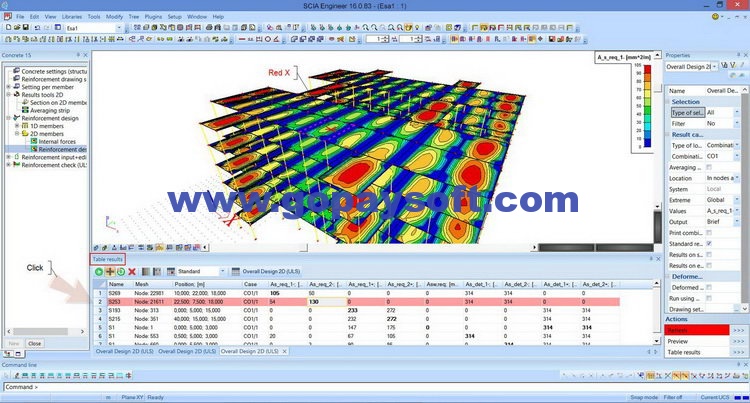This screenshot has height=403, width=750.
Task: Open the Plugins menu
Action: 153,17
